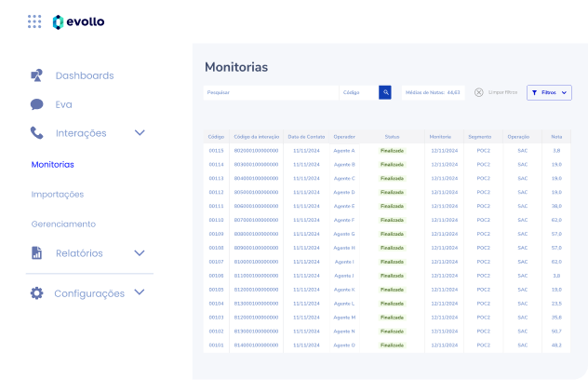Click the Interações phone icon

click(x=37, y=133)
